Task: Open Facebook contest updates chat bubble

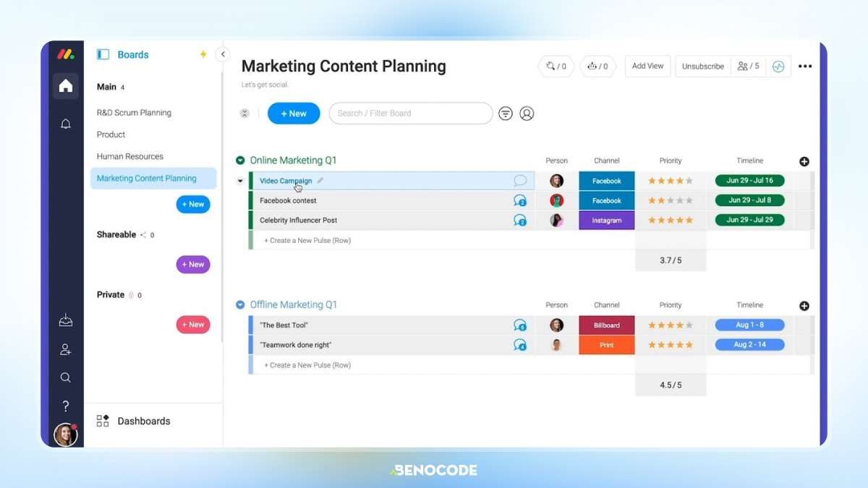Action: point(519,200)
